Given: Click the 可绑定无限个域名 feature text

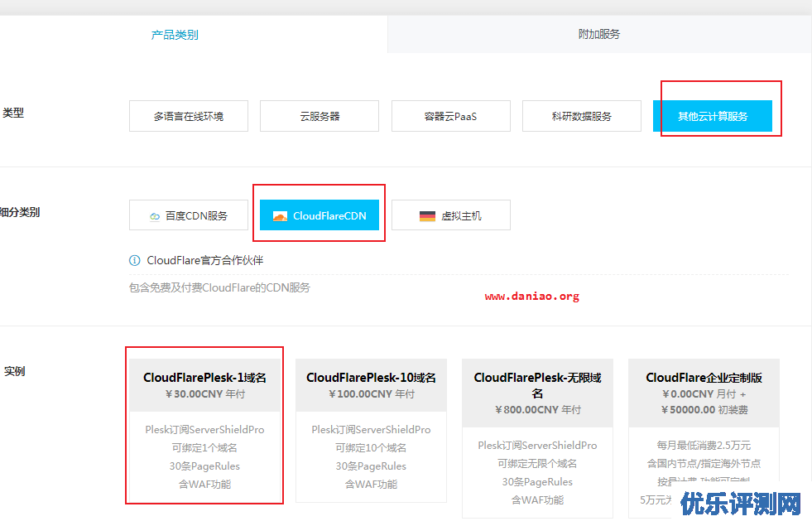Looking at the screenshot, I should click(537, 463).
